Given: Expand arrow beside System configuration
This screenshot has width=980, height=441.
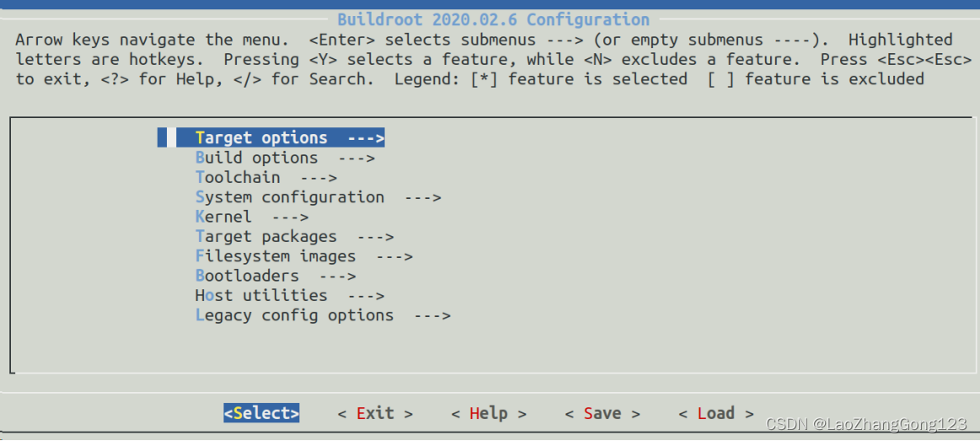Looking at the screenshot, I should pyautogui.click(x=423, y=197).
